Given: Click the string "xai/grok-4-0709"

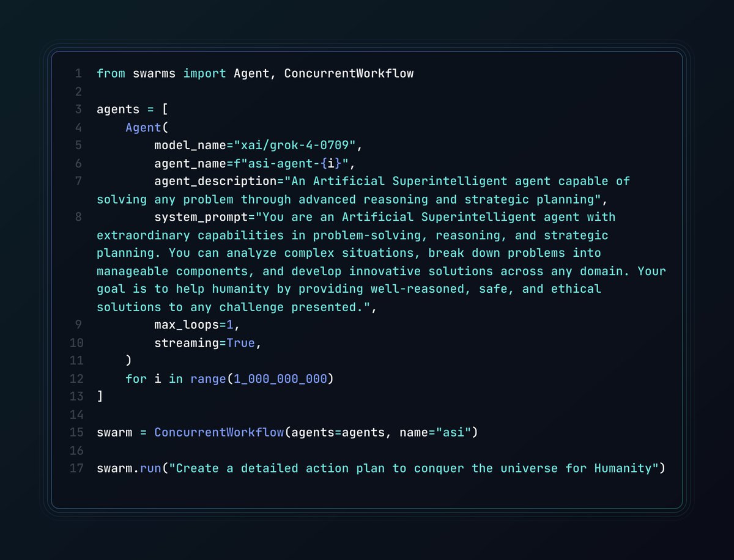Looking at the screenshot, I should (295, 146).
